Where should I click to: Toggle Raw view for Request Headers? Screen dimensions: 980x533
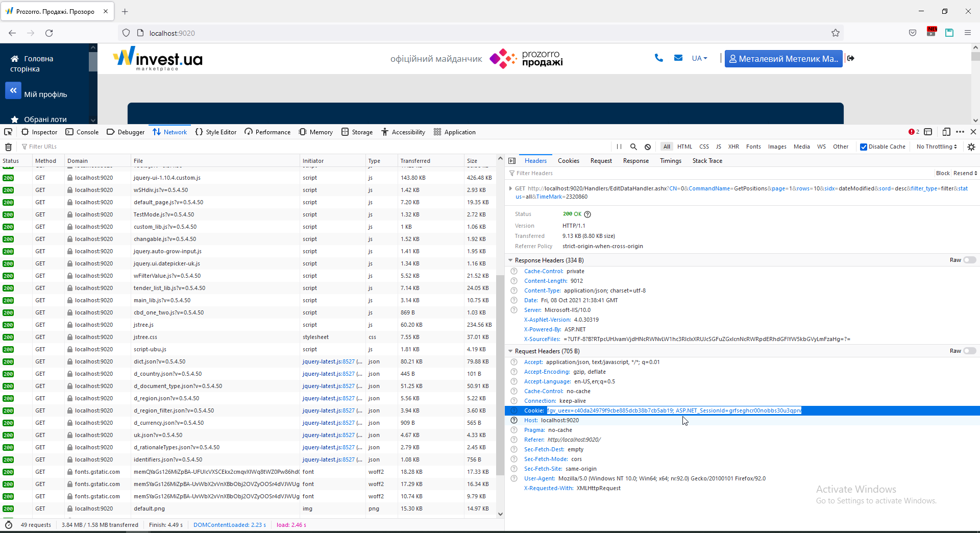click(970, 351)
